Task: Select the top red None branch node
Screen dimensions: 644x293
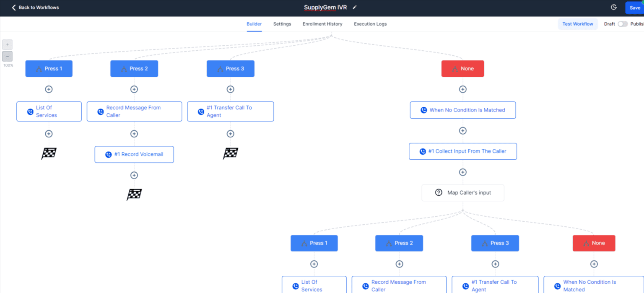Action: (462, 69)
